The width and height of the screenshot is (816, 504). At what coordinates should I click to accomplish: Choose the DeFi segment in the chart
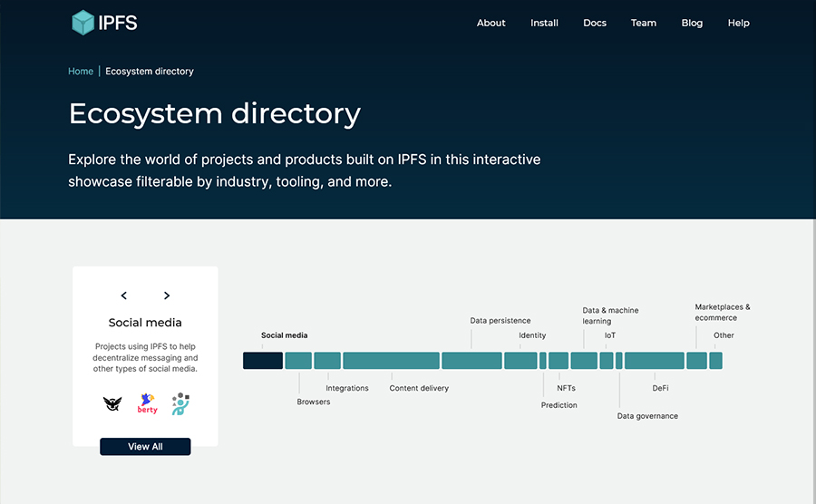click(654, 361)
